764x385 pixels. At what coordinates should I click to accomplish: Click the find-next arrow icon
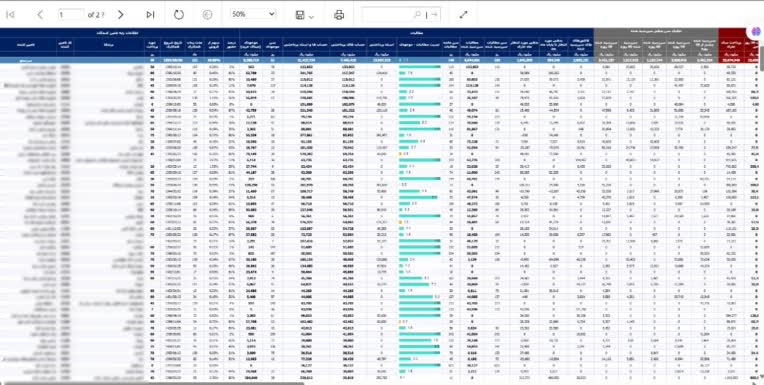coord(434,15)
